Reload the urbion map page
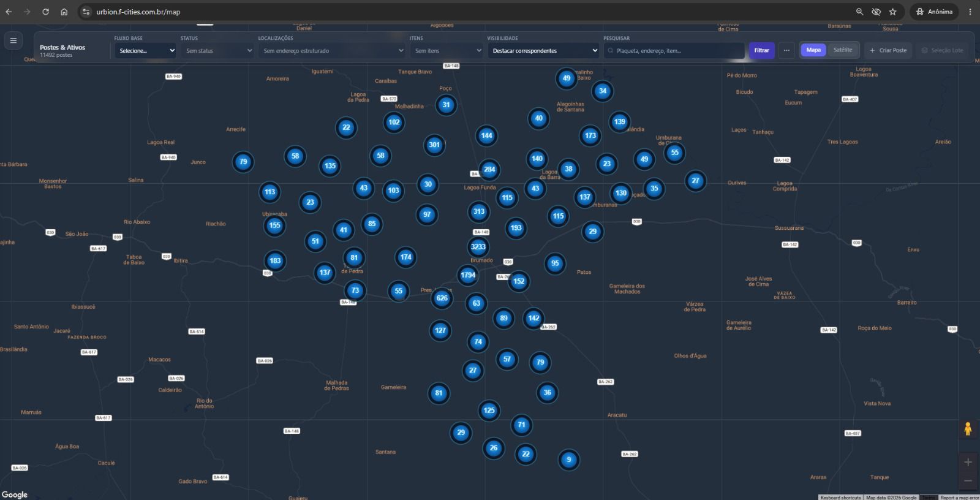The width and height of the screenshot is (980, 500). pos(45,12)
